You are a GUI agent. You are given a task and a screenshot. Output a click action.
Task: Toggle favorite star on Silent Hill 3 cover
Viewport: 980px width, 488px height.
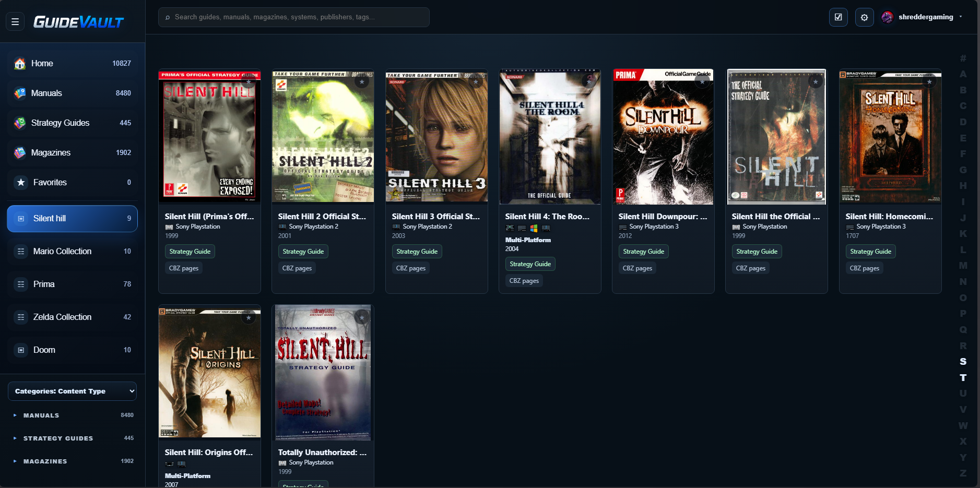point(476,82)
